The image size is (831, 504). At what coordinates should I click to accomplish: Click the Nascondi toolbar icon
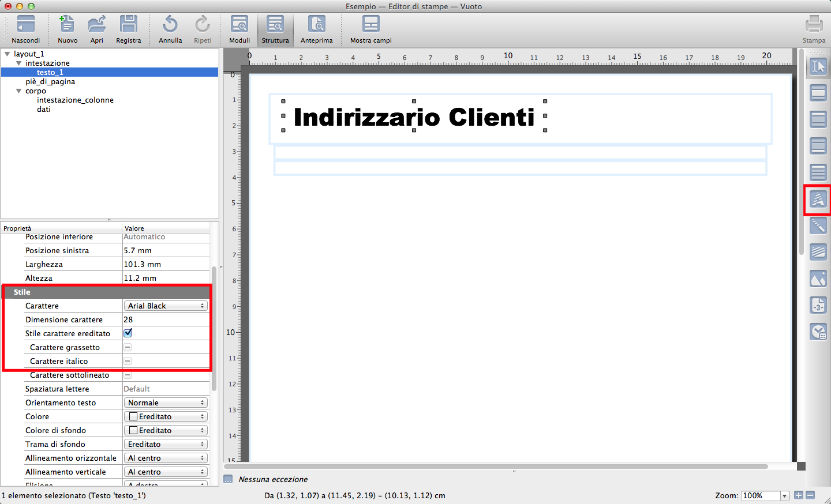point(25,25)
